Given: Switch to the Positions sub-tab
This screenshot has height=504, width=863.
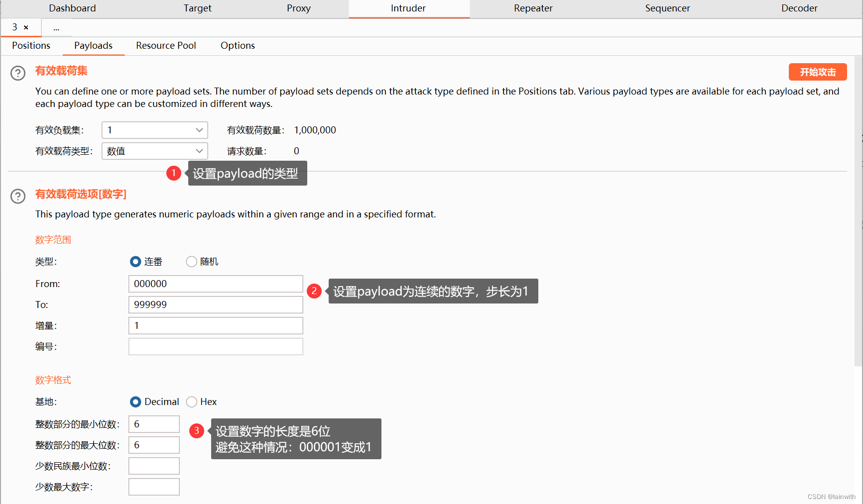Looking at the screenshot, I should point(31,46).
